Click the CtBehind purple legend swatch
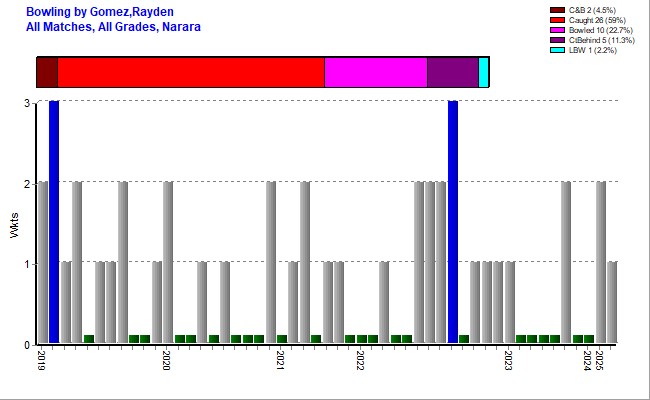 tap(557, 40)
